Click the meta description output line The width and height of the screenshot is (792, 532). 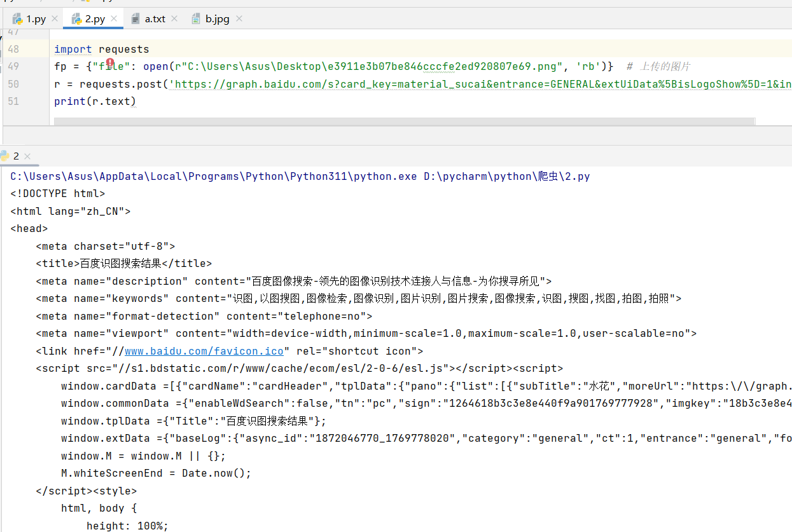(x=294, y=281)
